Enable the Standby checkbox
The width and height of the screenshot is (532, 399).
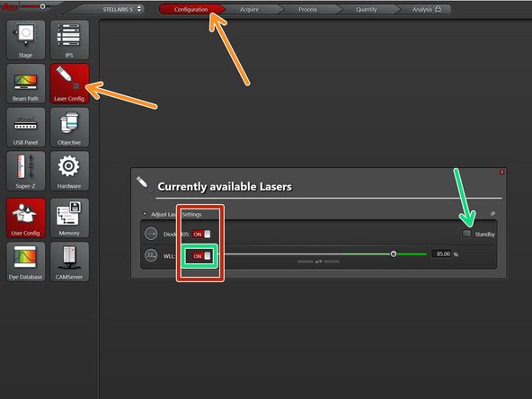click(x=466, y=234)
